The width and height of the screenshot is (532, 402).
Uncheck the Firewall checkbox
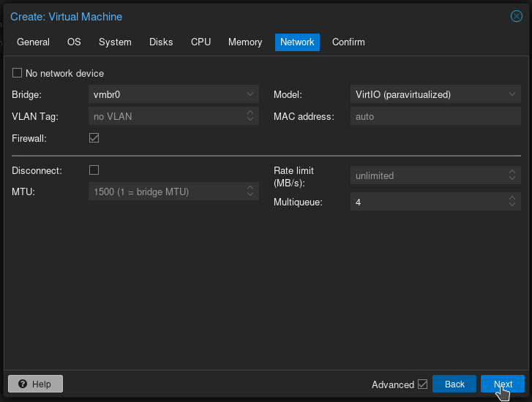(x=94, y=138)
